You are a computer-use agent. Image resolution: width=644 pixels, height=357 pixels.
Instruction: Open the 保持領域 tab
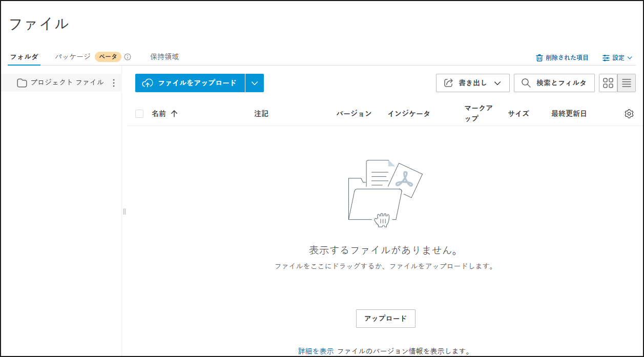(x=164, y=57)
